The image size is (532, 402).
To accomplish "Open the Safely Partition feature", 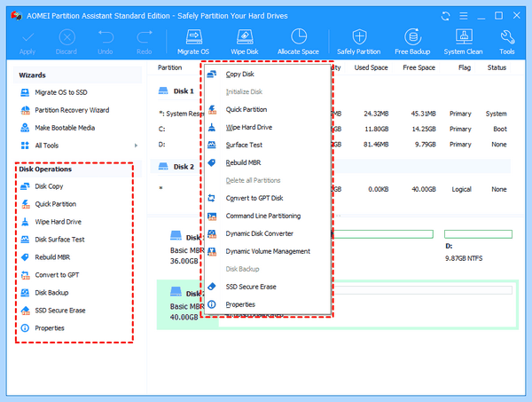I will (358, 42).
